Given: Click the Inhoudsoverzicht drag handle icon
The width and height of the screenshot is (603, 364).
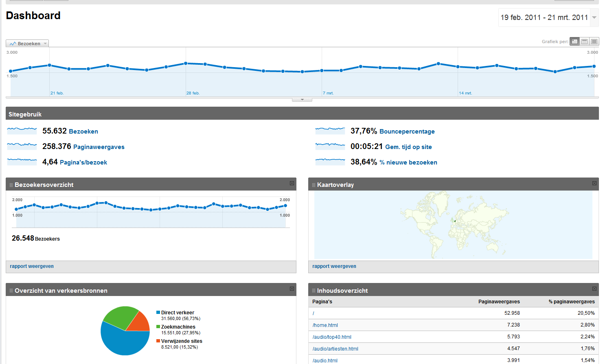Looking at the screenshot, I should [x=314, y=291].
